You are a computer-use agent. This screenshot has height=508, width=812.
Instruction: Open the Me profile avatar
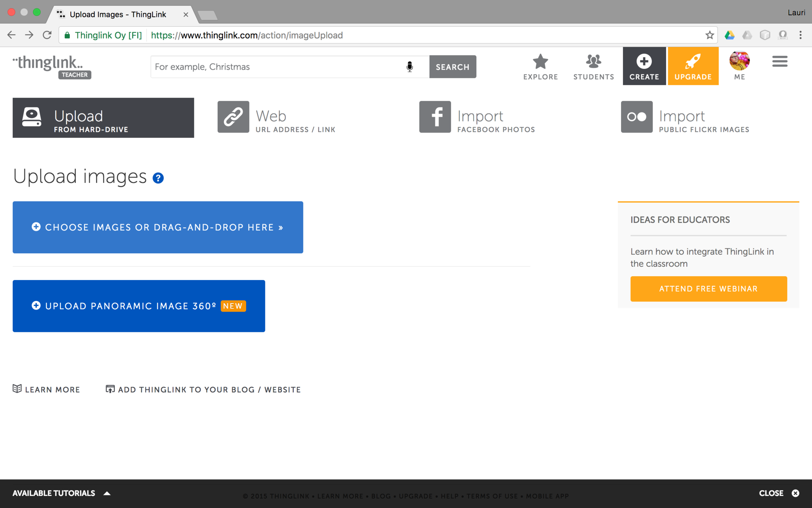coord(739,61)
